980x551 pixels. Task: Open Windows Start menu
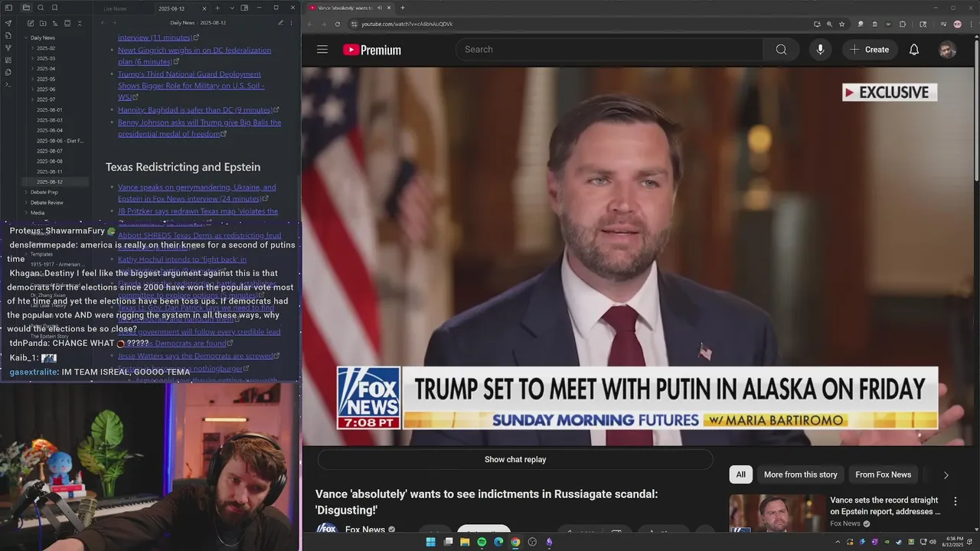430,542
